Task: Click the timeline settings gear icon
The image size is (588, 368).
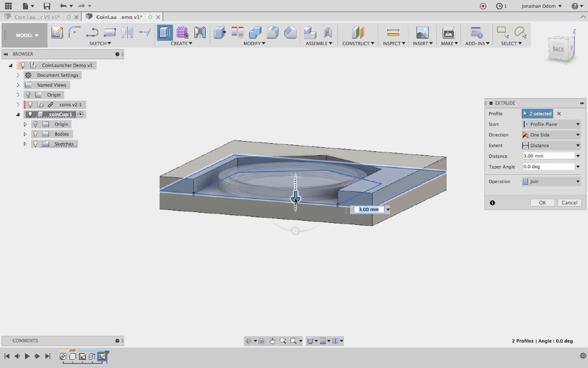Action: (x=583, y=356)
